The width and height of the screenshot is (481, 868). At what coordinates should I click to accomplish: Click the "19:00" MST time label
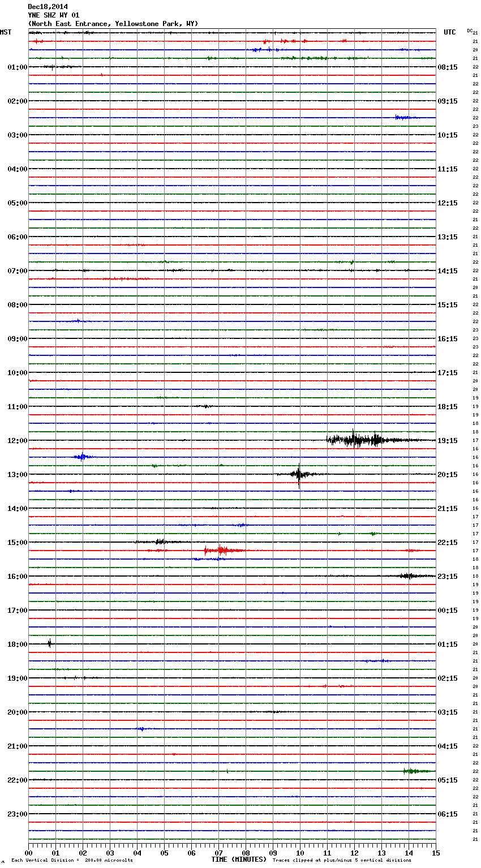point(18,678)
